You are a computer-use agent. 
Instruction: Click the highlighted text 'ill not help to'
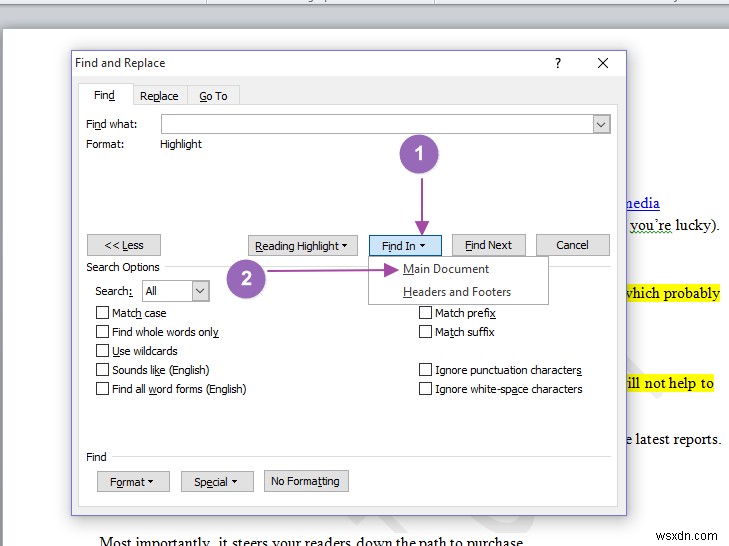[670, 383]
